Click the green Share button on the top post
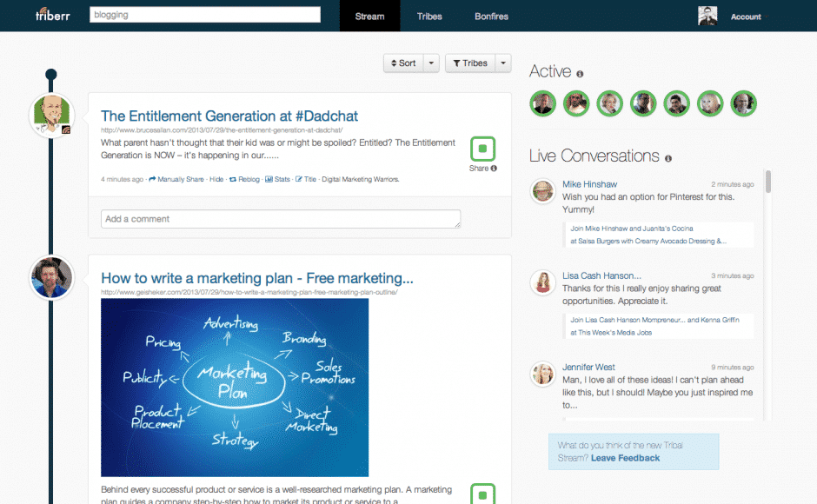Screen dimensions: 817x504 [483, 149]
